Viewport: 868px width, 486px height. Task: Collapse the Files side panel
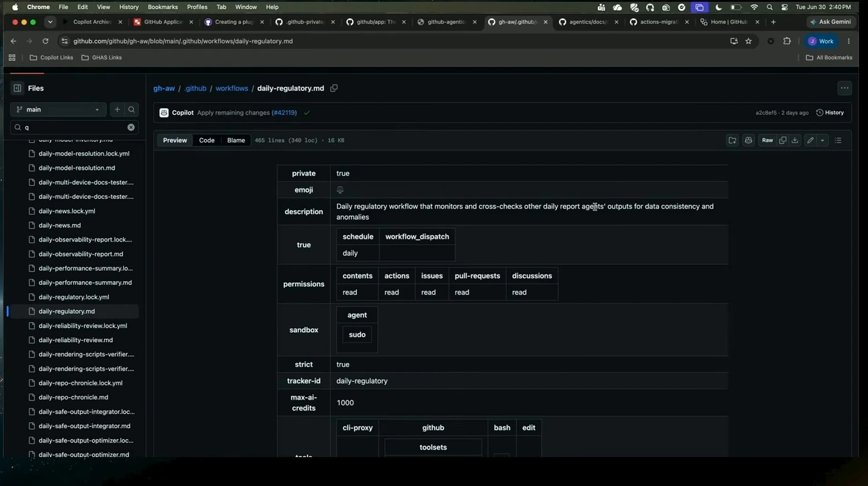[17, 88]
